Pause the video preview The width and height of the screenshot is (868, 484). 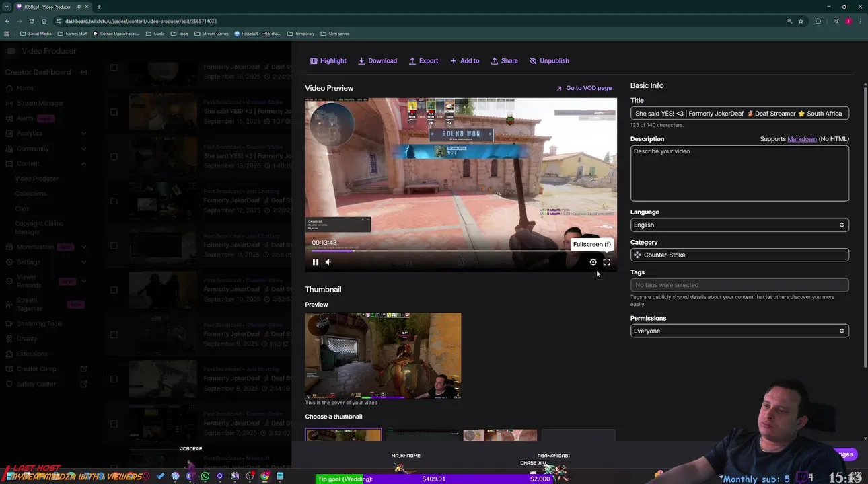click(315, 262)
